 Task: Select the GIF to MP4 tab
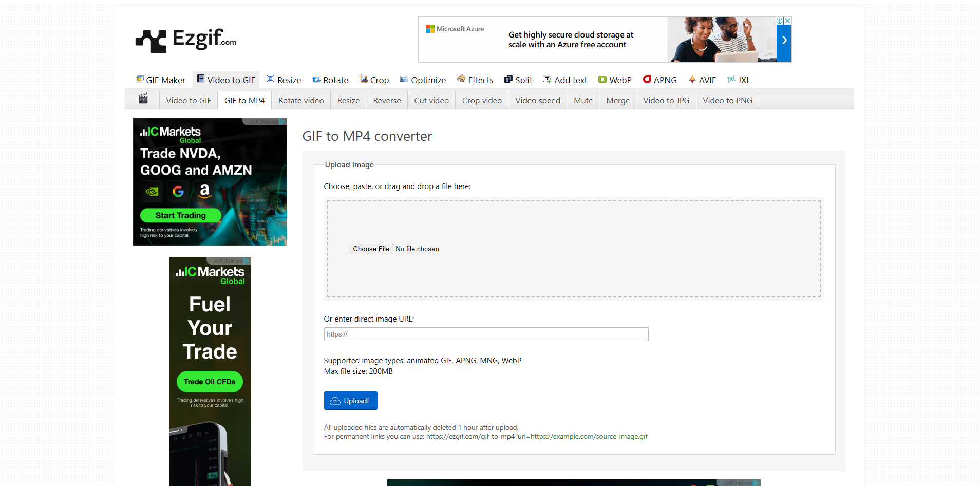point(244,101)
